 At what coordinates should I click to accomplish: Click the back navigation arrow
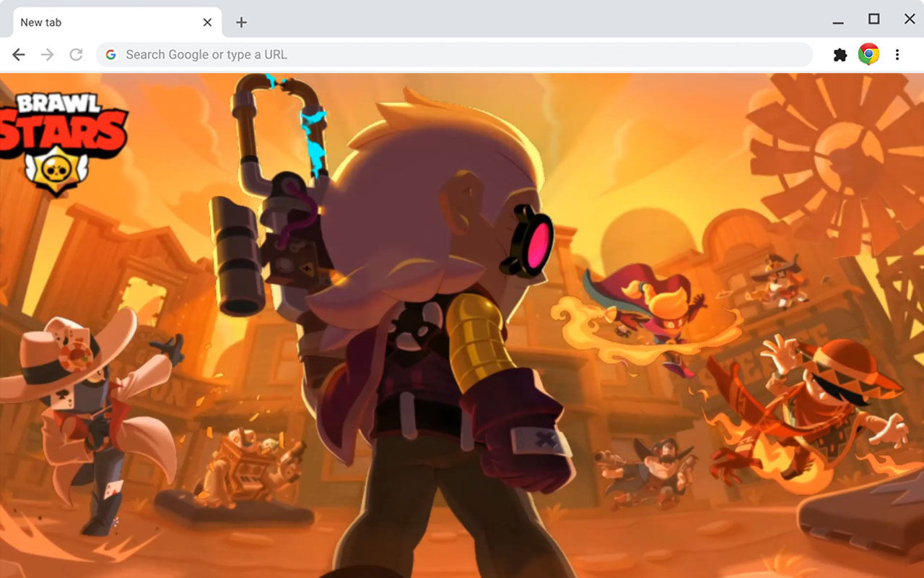pos(18,54)
